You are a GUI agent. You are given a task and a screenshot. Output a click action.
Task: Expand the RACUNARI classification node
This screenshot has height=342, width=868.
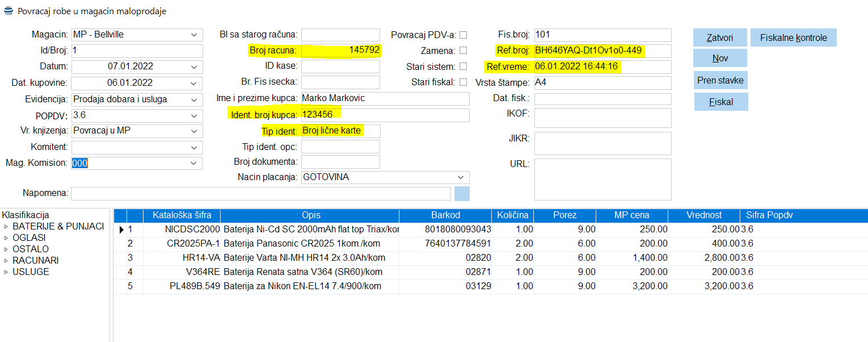click(6, 261)
